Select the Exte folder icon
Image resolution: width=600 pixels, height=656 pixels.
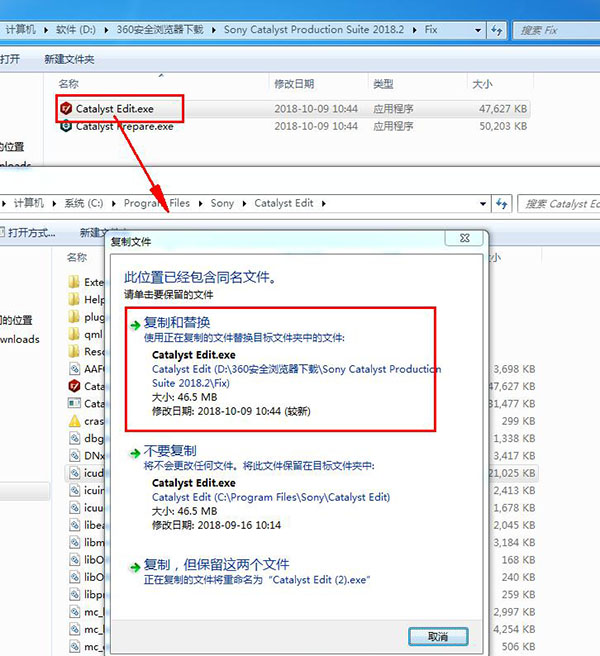74,282
